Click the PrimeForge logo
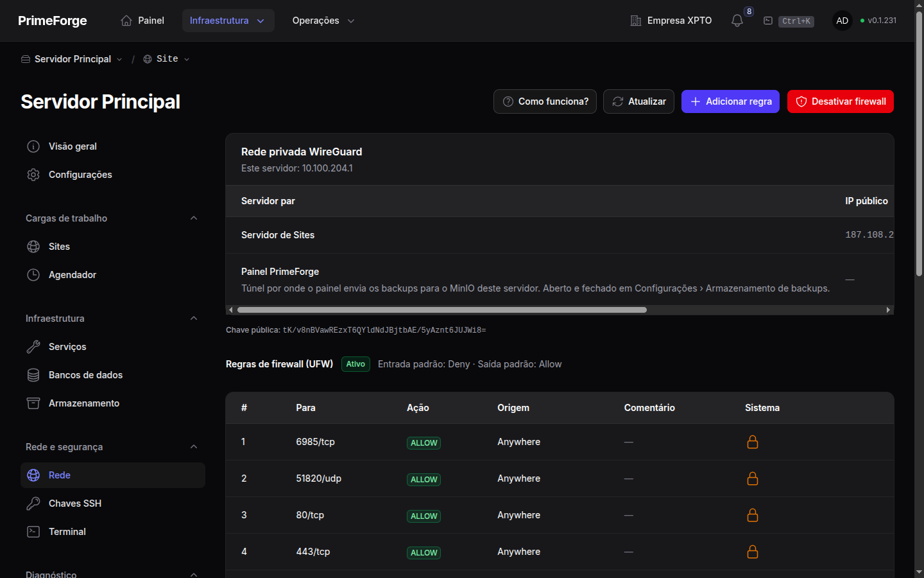 [x=53, y=21]
